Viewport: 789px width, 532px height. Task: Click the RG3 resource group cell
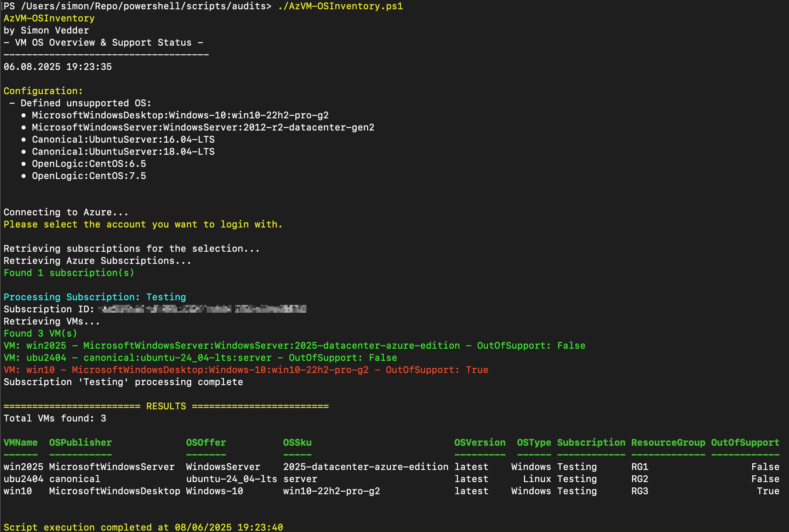click(x=640, y=491)
